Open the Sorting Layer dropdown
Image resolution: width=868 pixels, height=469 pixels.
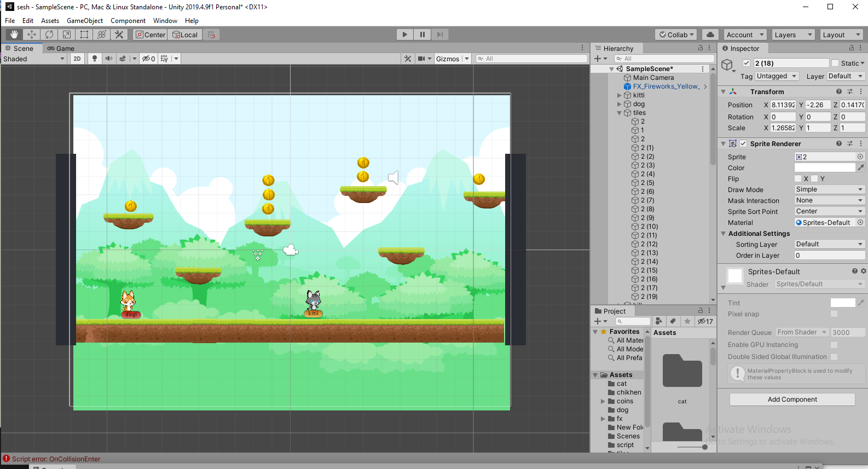tap(830, 244)
